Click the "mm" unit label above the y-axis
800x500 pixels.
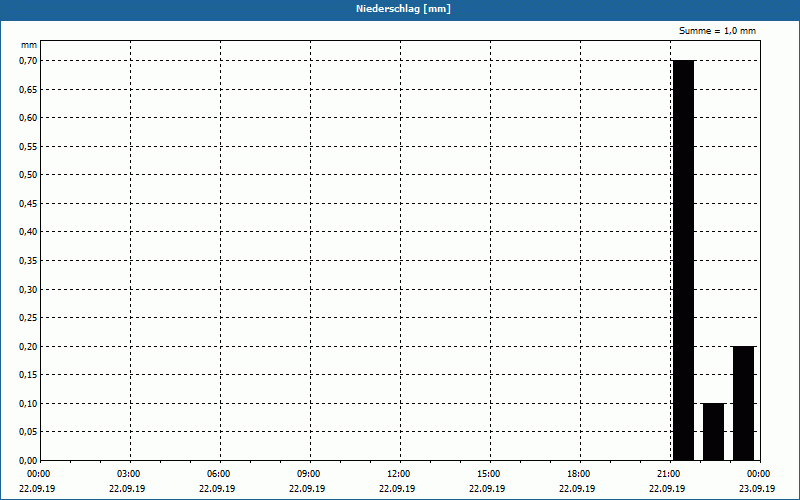[29, 45]
